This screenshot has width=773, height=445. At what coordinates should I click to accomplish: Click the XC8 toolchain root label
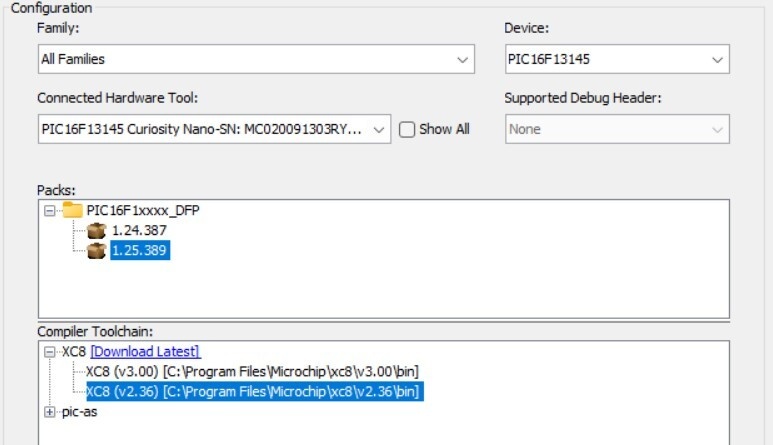74,352
